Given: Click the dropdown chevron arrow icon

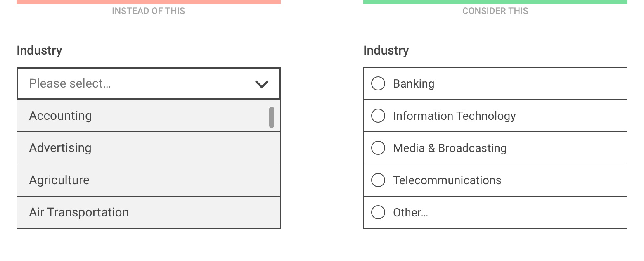Looking at the screenshot, I should point(262,84).
